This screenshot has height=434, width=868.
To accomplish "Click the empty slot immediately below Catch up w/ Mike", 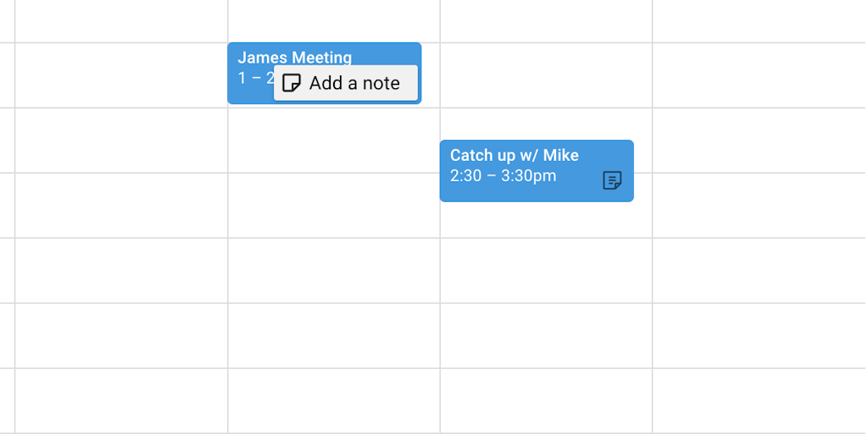I will click(546, 220).
